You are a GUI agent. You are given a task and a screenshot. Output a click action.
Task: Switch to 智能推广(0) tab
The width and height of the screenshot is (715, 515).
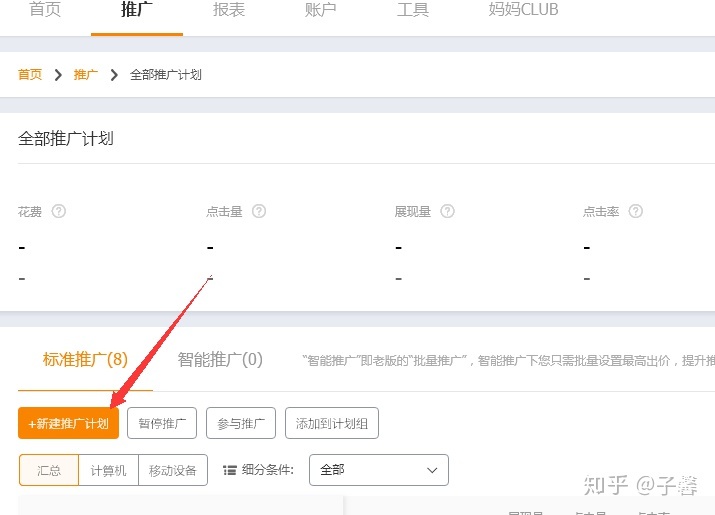pos(220,359)
